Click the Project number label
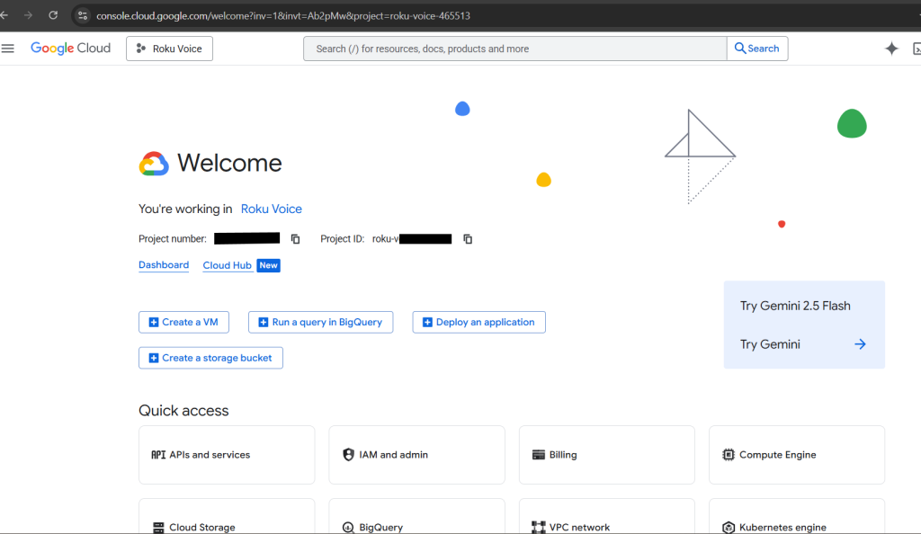Screen dimensions: 921x534 [173, 239]
